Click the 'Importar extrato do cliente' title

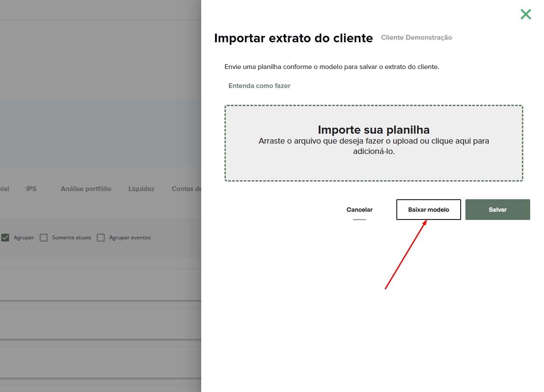tap(293, 38)
